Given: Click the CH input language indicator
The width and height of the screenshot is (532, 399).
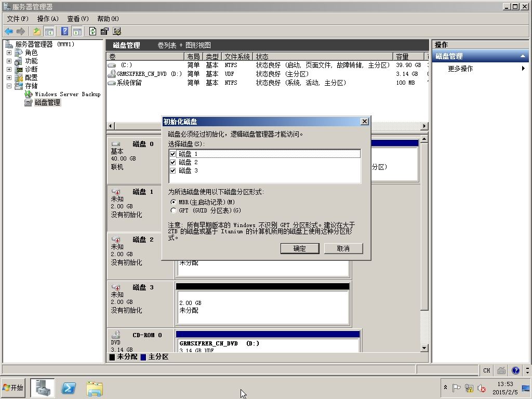Looking at the screenshot, I should point(486,370).
